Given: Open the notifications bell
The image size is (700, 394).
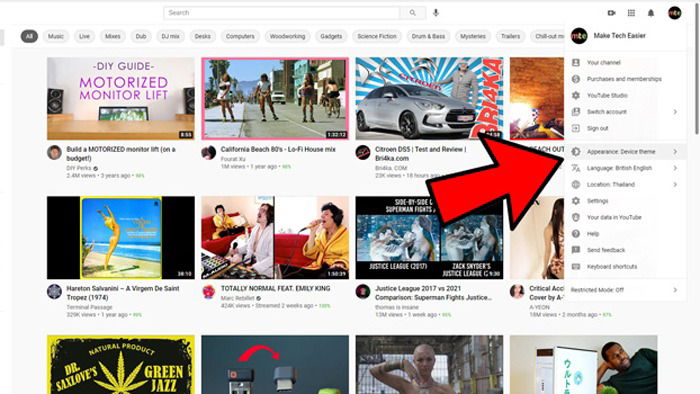Looking at the screenshot, I should [651, 13].
